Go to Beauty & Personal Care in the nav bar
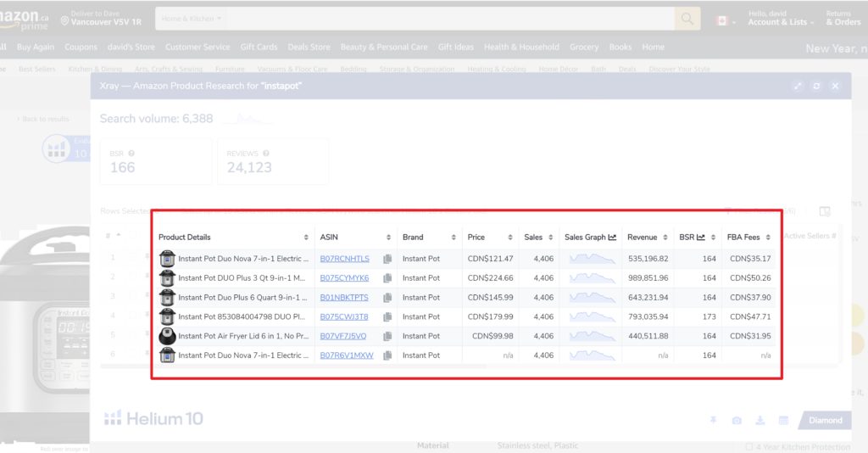The image size is (868, 453). click(384, 48)
